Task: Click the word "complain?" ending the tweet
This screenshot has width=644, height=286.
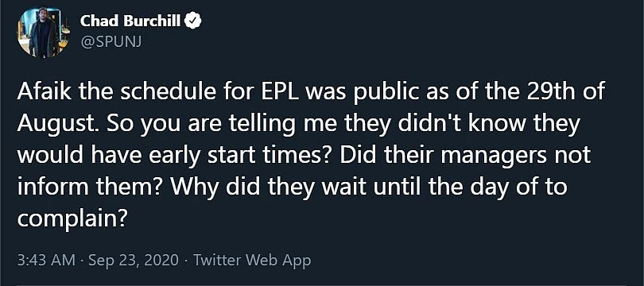Action: 72,219
